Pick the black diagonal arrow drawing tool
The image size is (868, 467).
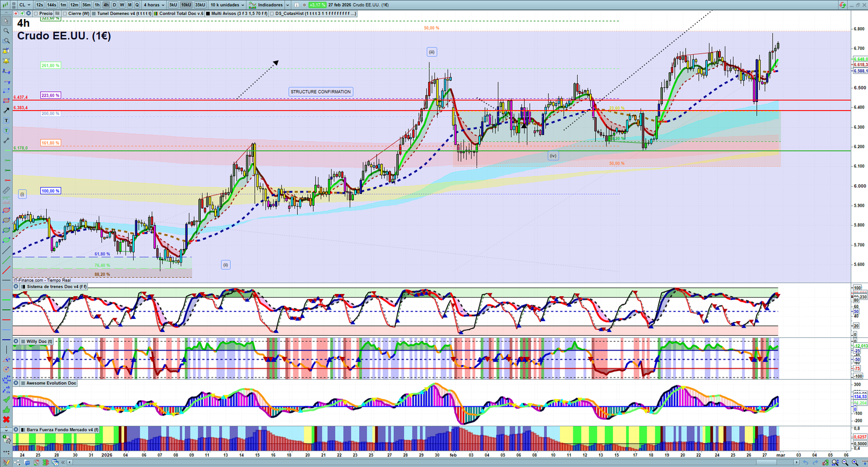click(x=6, y=111)
